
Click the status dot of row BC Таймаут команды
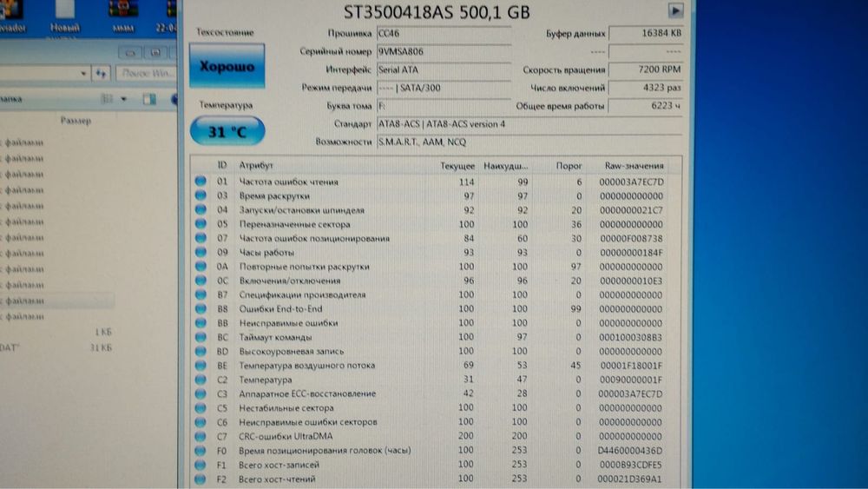pos(201,337)
